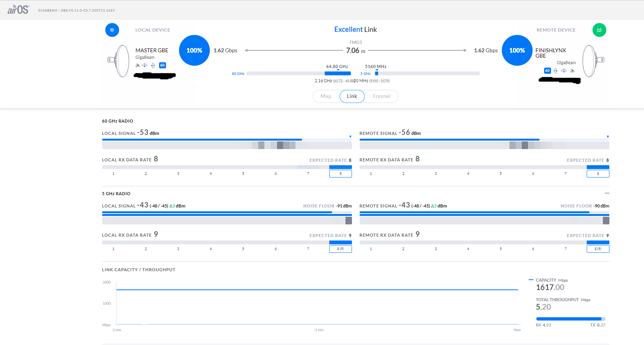The width and height of the screenshot is (644, 345).
Task: Click the arrow marker above local signal bar
Action: click(350, 137)
